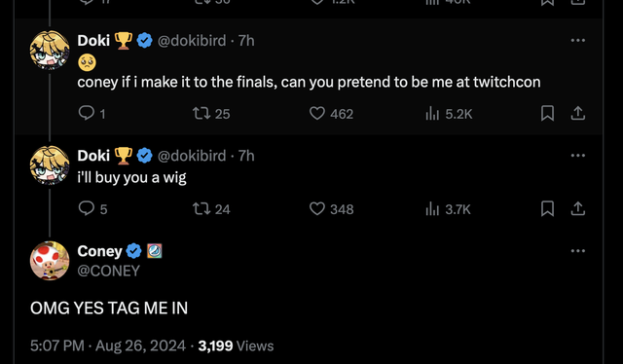Open more options on Coney's tweet
Viewport: 623px width, 364px height.
tap(577, 251)
